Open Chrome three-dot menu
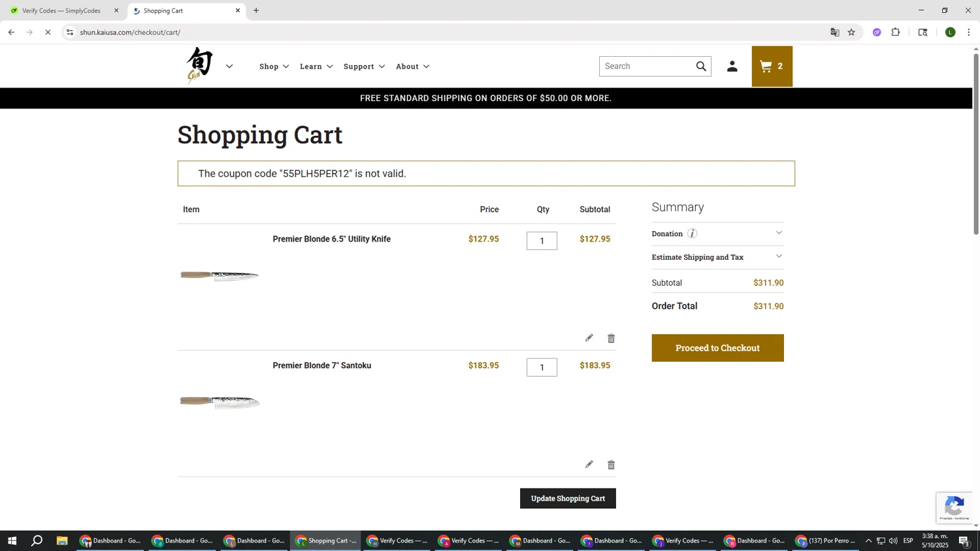This screenshot has height=551, width=980. point(969,32)
